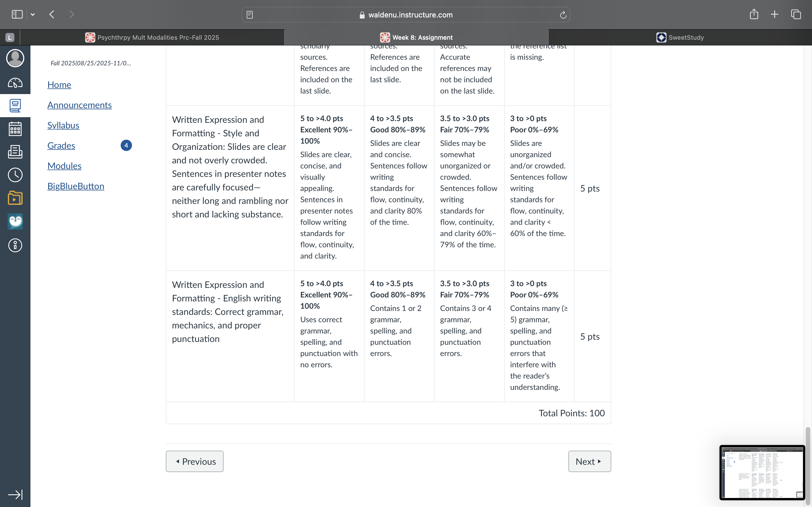Open the Inbox icon in sidebar
Image resolution: width=812 pixels, height=507 pixels.
(x=15, y=152)
